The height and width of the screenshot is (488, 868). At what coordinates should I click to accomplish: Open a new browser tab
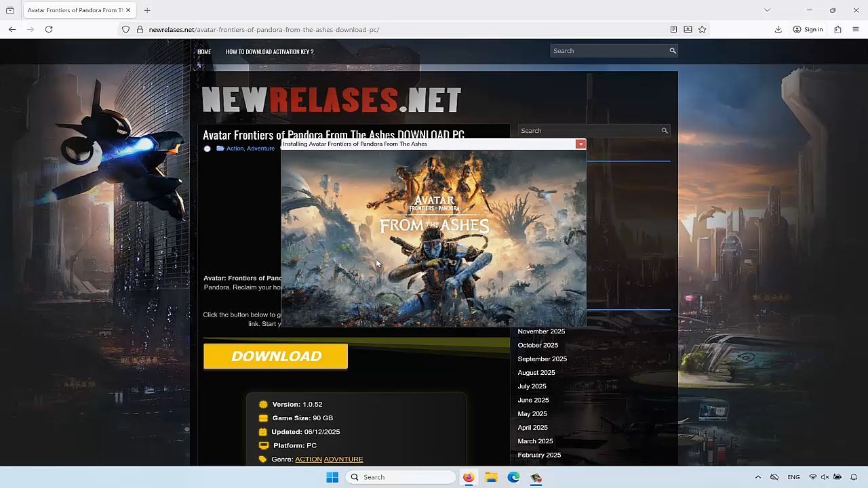(x=147, y=10)
